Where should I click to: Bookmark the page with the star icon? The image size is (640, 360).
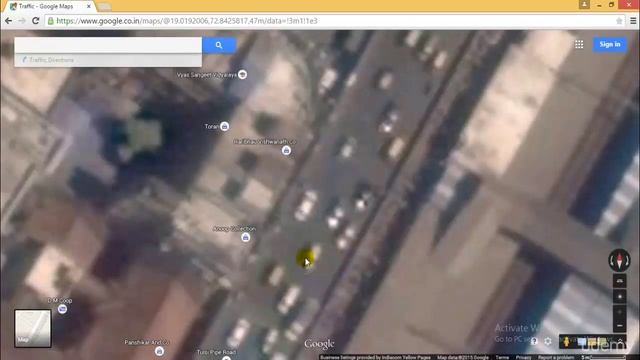pos(619,21)
